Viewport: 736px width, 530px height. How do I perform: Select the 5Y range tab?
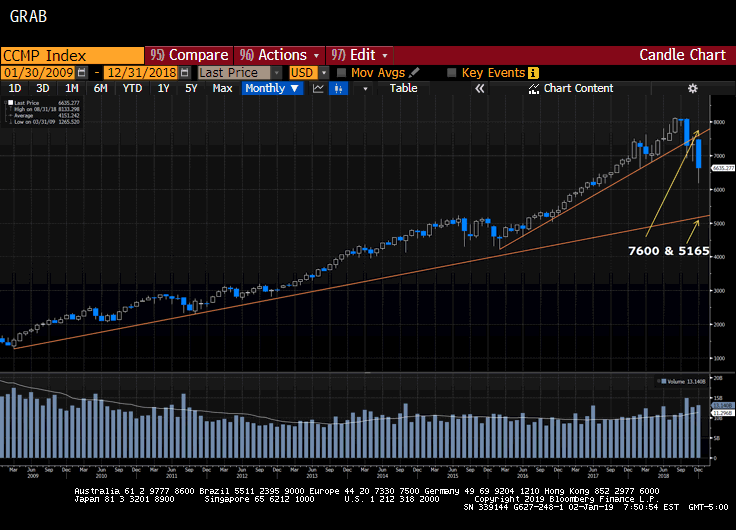click(x=191, y=88)
